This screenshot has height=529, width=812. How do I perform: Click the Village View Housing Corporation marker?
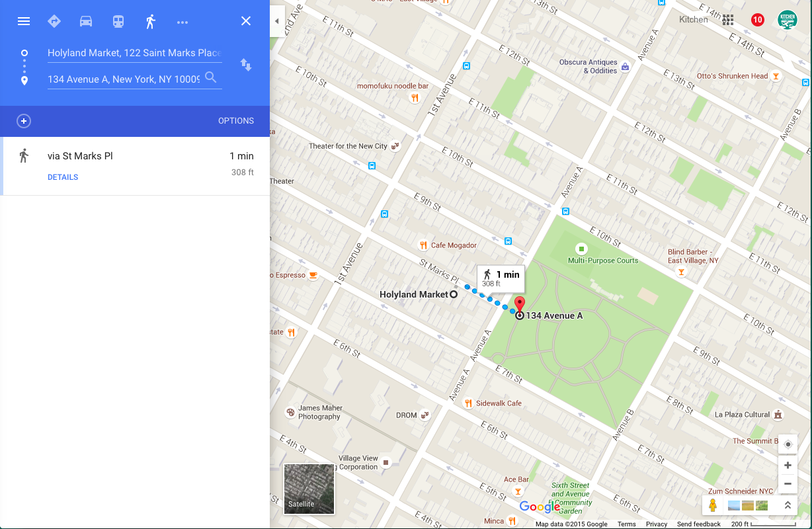(386, 462)
